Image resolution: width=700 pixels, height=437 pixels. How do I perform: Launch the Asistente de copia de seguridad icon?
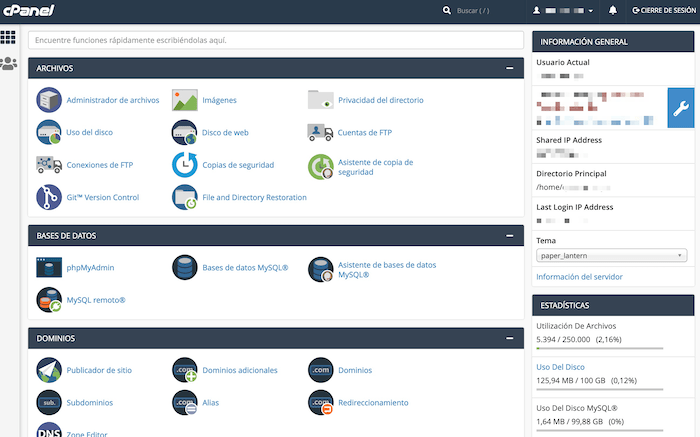point(321,166)
